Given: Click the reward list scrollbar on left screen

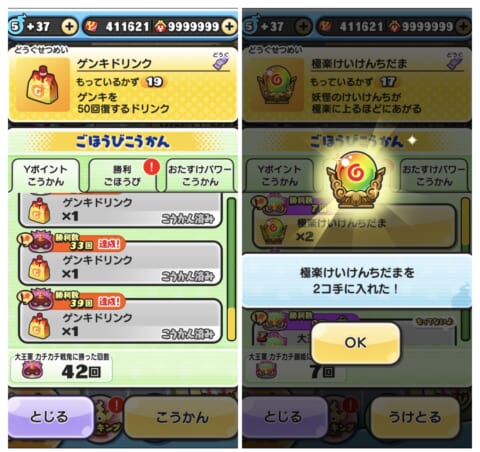Looking at the screenshot, I should [x=231, y=269].
